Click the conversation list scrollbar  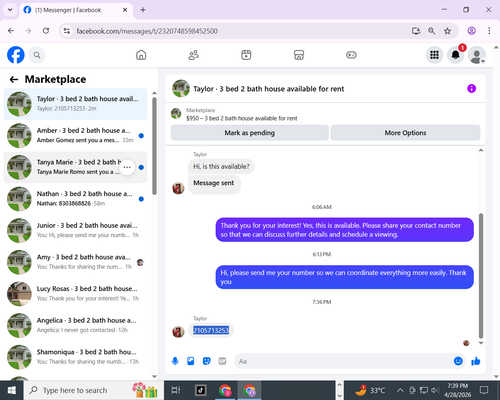tap(154, 146)
